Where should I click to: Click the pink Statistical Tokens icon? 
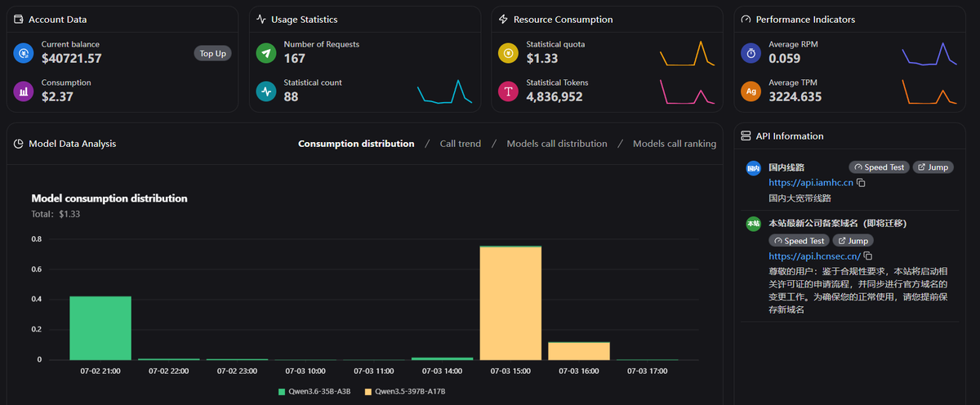pyautogui.click(x=508, y=91)
